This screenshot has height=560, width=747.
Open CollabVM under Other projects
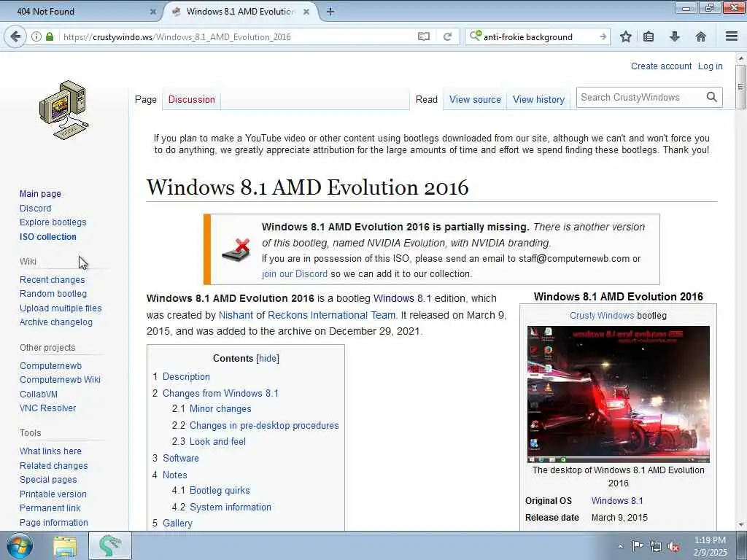38,394
